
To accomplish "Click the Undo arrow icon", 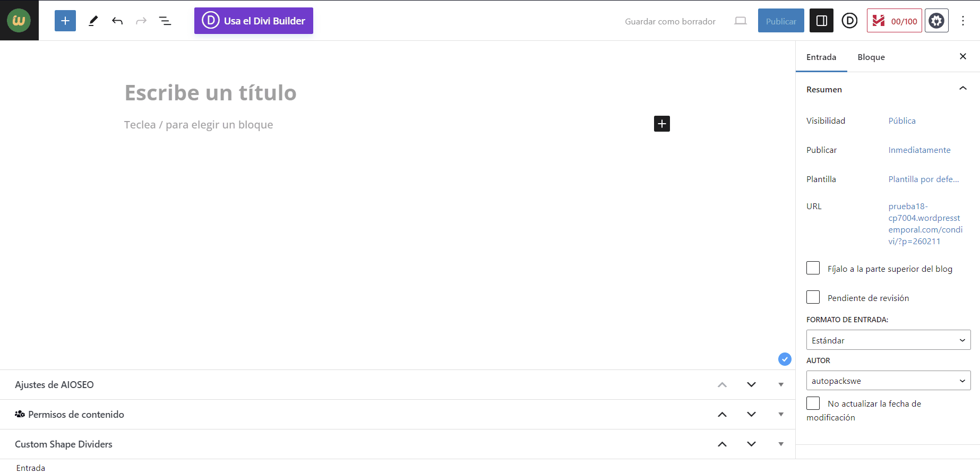I will [x=117, y=21].
